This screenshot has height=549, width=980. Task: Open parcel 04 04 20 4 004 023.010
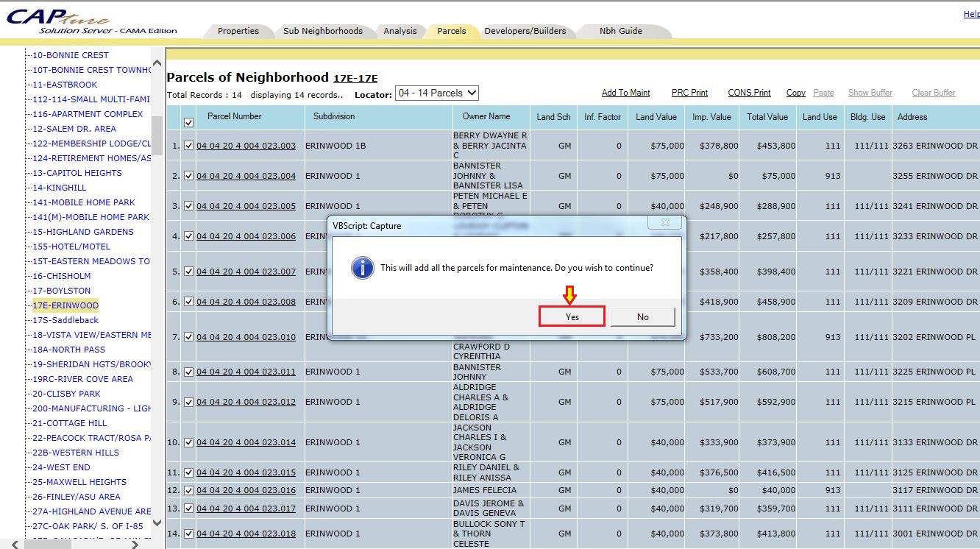click(246, 337)
